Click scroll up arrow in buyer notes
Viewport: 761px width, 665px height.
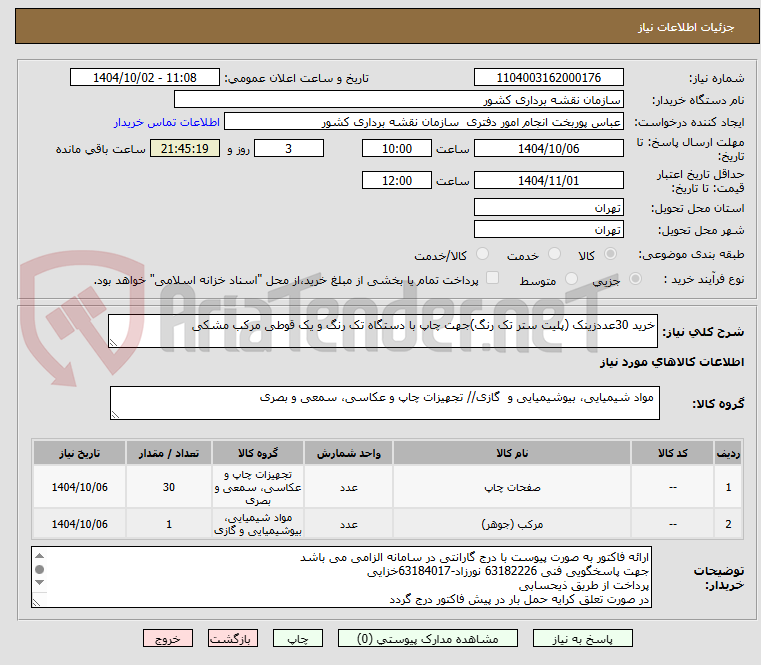point(40,556)
